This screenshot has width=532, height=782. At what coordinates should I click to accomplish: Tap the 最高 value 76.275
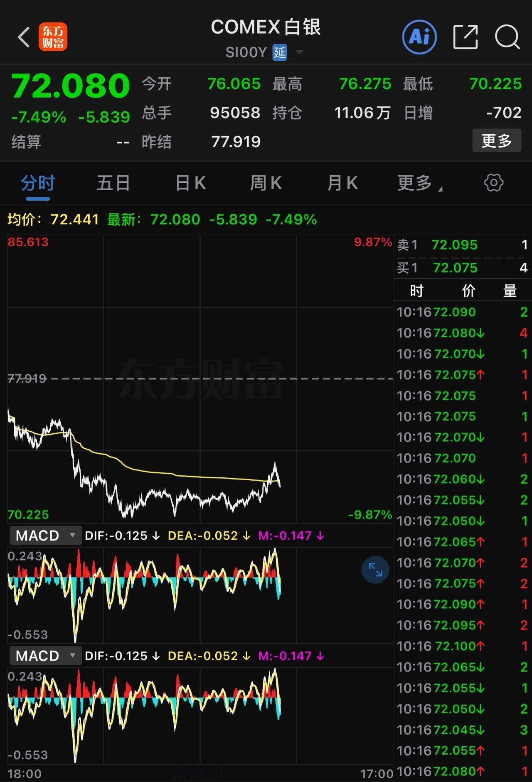click(365, 84)
